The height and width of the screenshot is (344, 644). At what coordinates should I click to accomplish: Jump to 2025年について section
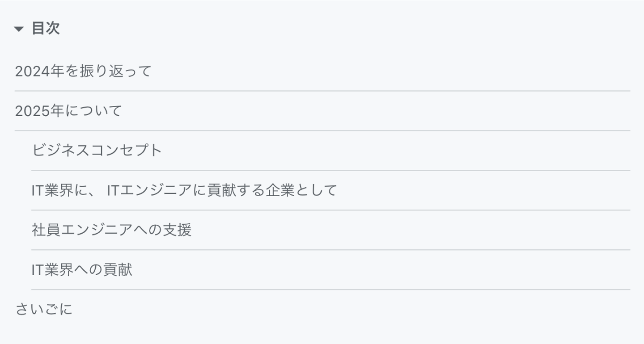click(68, 111)
